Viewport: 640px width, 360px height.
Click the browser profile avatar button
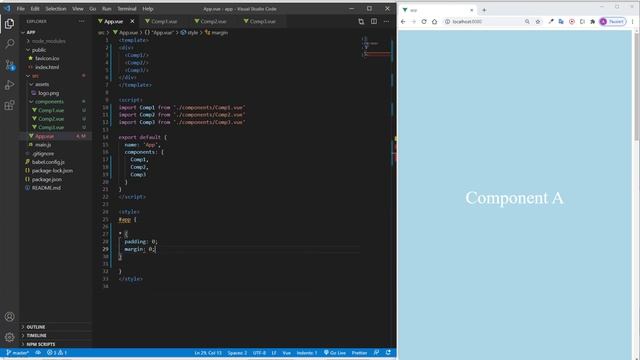click(x=612, y=22)
